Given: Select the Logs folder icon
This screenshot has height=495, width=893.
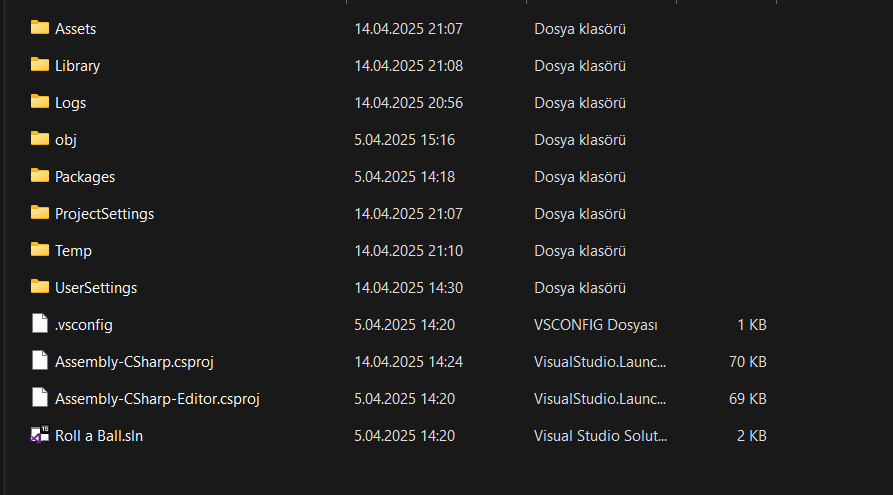Looking at the screenshot, I should (40, 102).
